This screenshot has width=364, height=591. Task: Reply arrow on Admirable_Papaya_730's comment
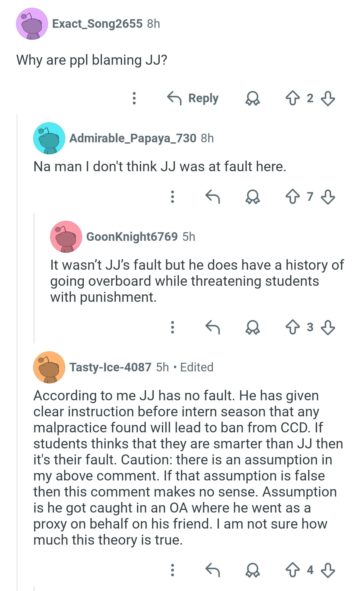point(213,197)
